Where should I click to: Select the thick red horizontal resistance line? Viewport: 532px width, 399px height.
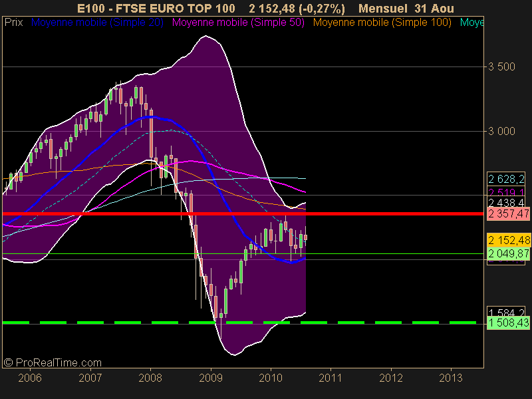(243, 213)
